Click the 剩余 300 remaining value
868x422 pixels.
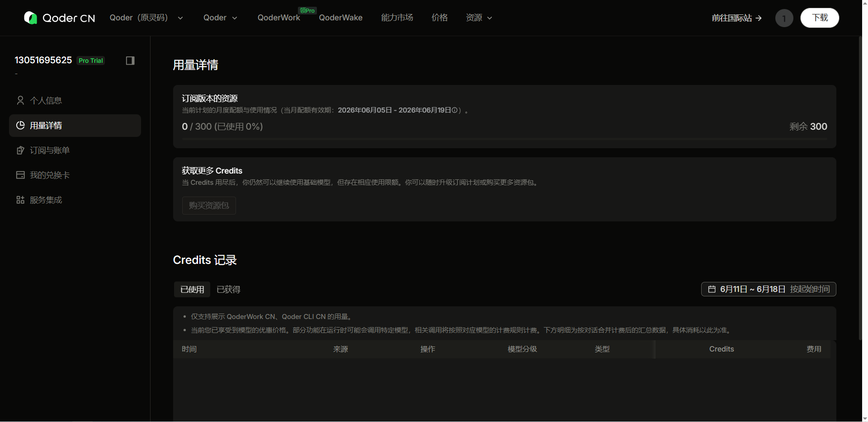808,127
